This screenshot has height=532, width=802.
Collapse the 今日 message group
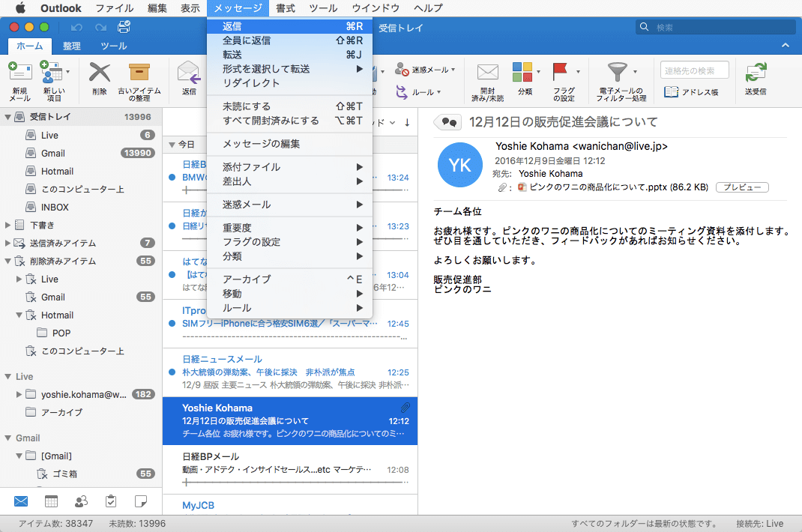[172, 145]
